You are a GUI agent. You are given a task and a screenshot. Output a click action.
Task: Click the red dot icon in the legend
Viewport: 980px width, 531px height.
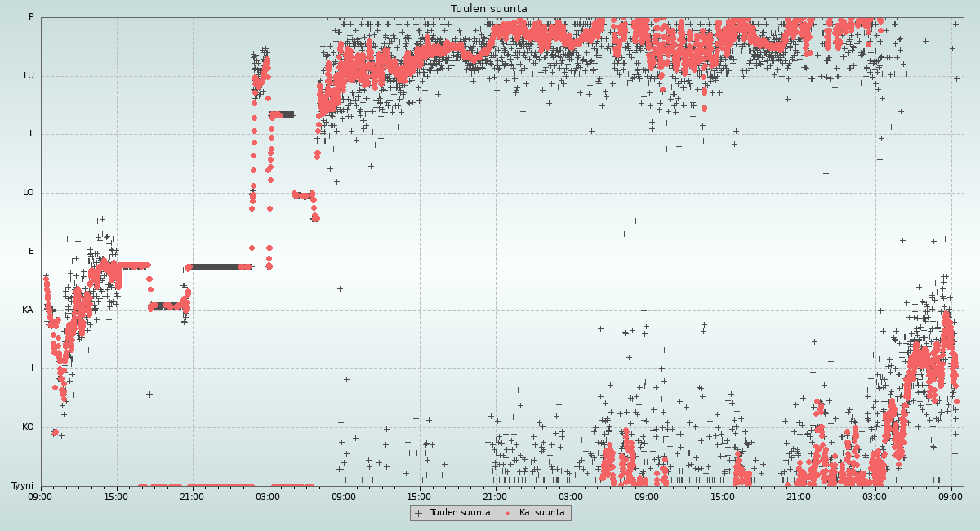tap(508, 513)
